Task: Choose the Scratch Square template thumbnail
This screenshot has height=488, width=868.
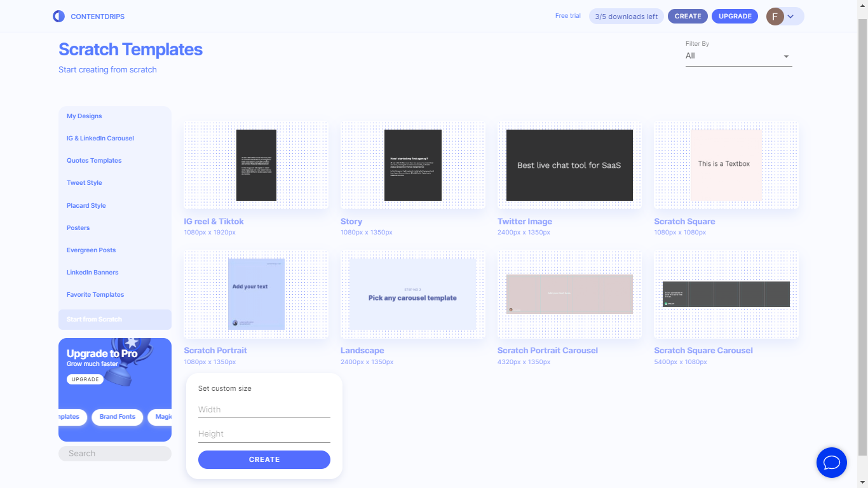Action: pyautogui.click(x=726, y=165)
